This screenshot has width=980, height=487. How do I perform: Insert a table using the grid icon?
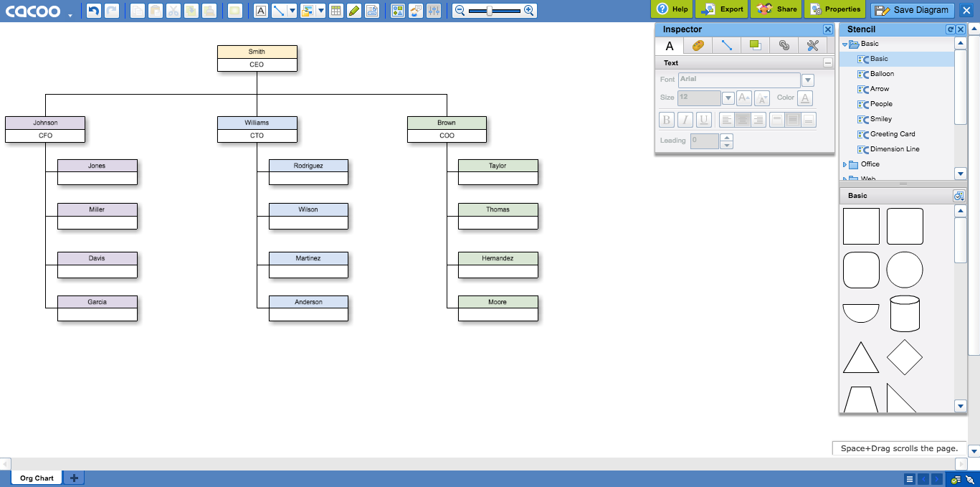tap(336, 11)
